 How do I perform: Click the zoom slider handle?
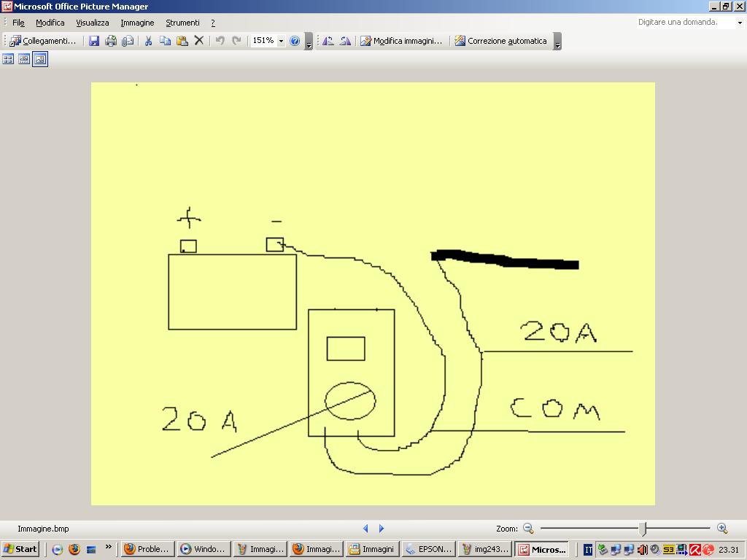click(643, 529)
